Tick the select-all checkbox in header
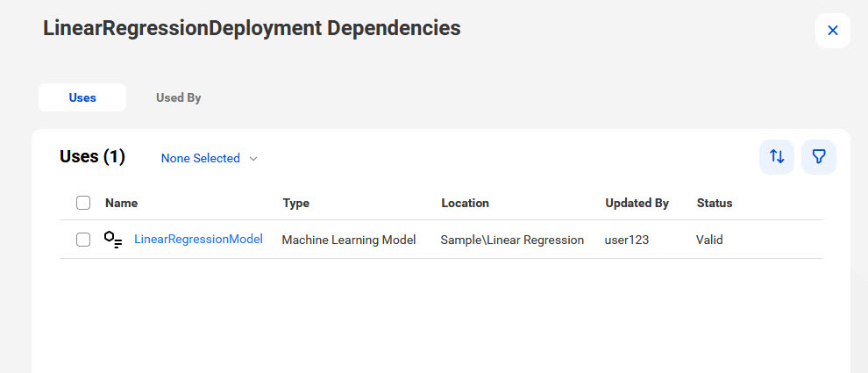The width and height of the screenshot is (868, 373). pyautogui.click(x=83, y=203)
